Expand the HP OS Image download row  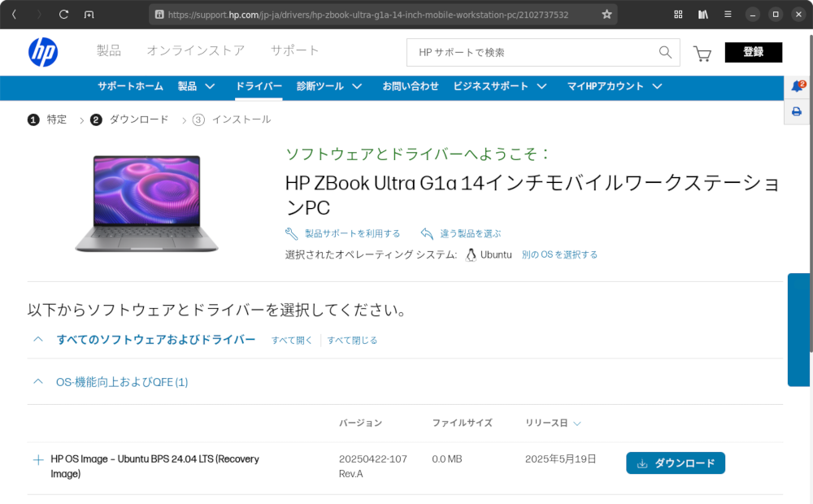click(x=38, y=459)
